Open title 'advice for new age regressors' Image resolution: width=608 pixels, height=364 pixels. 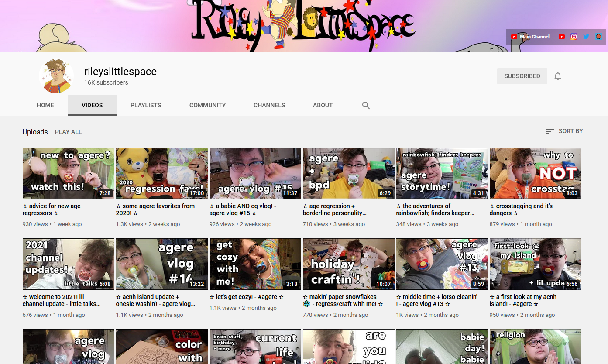coord(52,209)
